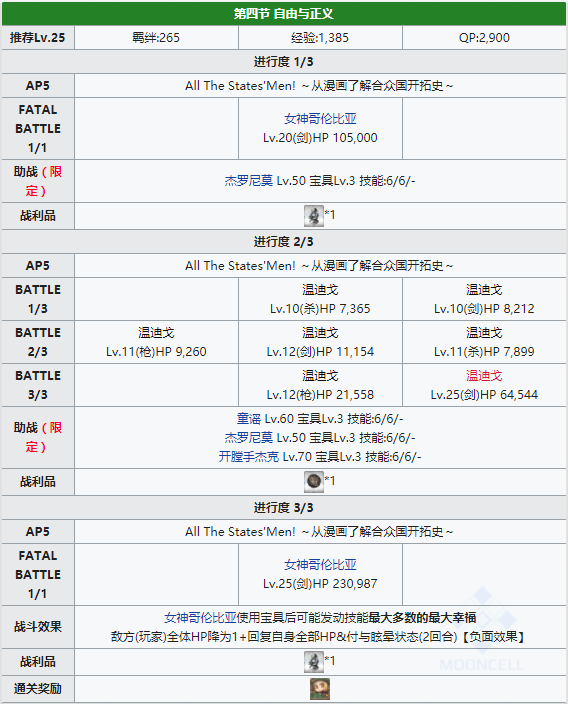Select the 进行度 2/3 heading

coord(284,242)
